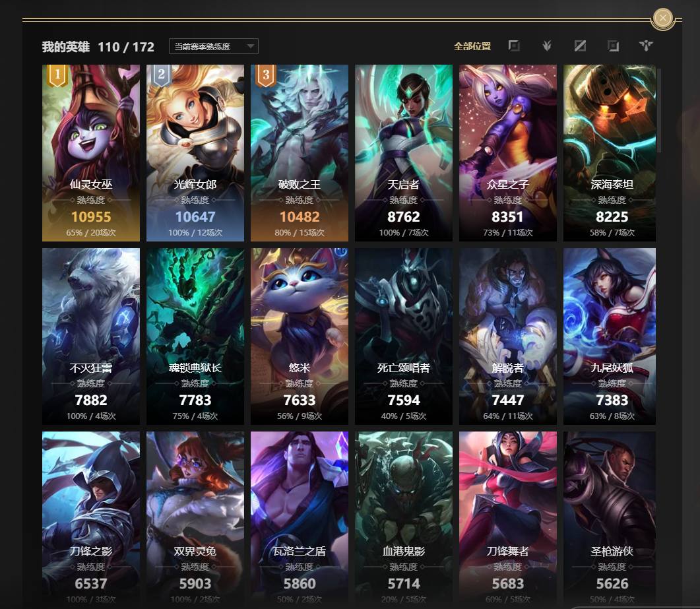The width and height of the screenshot is (700, 609).
Task: Select the 九尾妖狐 champion card
Action: (610, 337)
